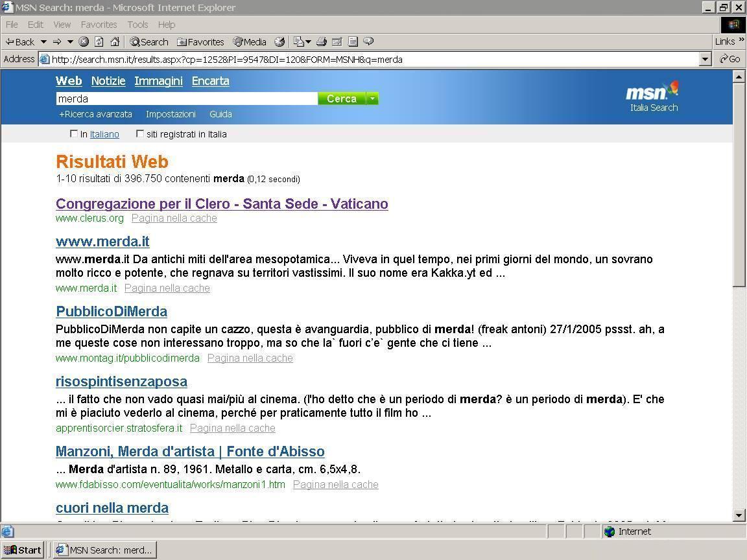747x560 pixels.
Task: Open cached page for www.clerus.org
Action: pyautogui.click(x=174, y=218)
